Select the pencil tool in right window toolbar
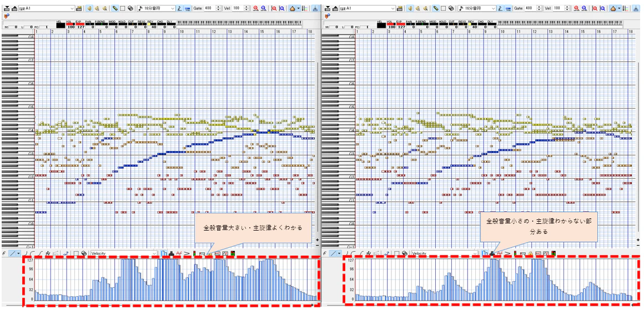644x310 pixels. [436, 8]
